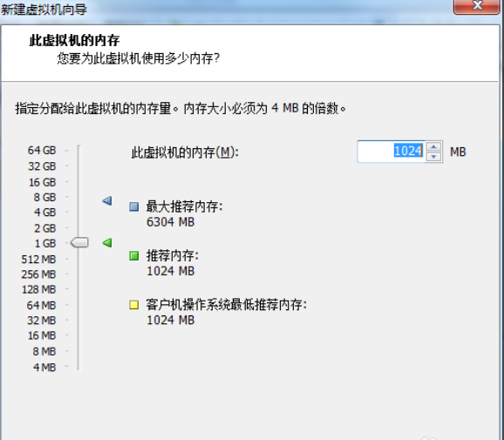Click the green square legend icon
Viewport: 504px width, 440px height.
(x=134, y=256)
